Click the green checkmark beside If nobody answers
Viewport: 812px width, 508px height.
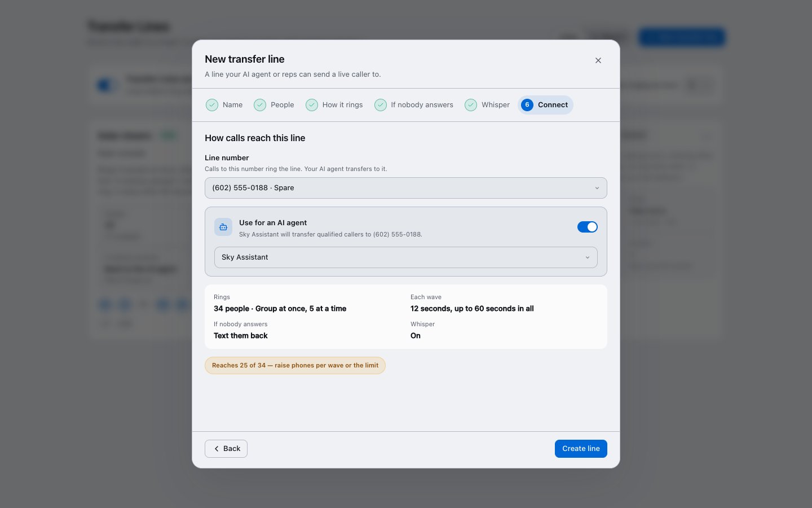381,105
